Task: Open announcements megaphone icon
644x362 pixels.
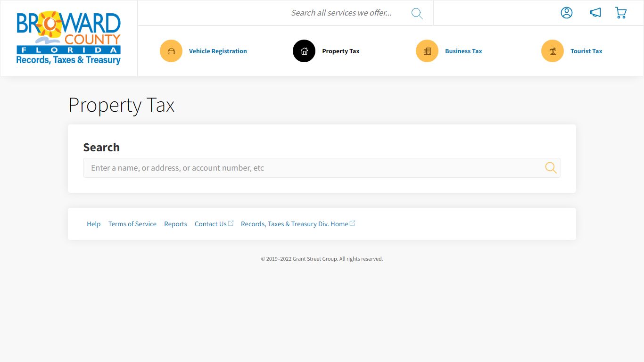Action: (595, 13)
